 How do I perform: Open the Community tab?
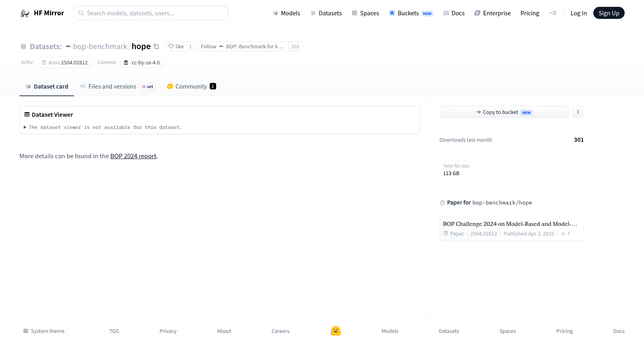[x=191, y=87]
